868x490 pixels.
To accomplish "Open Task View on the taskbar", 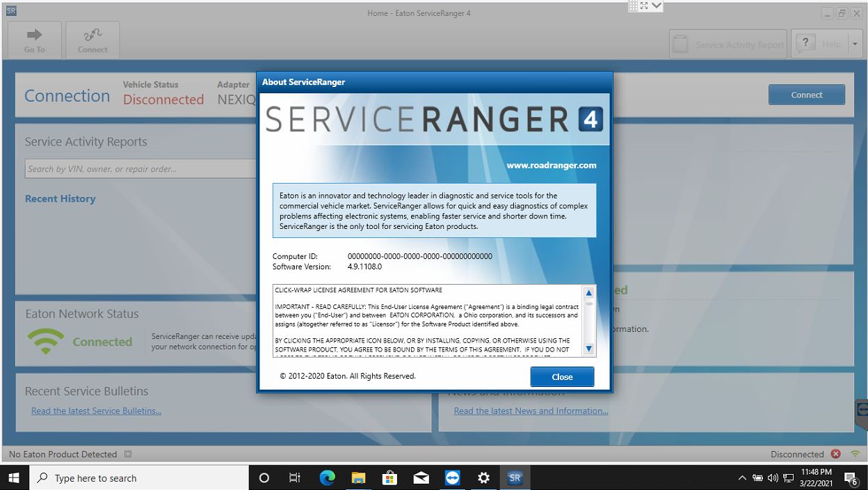I will [x=294, y=478].
